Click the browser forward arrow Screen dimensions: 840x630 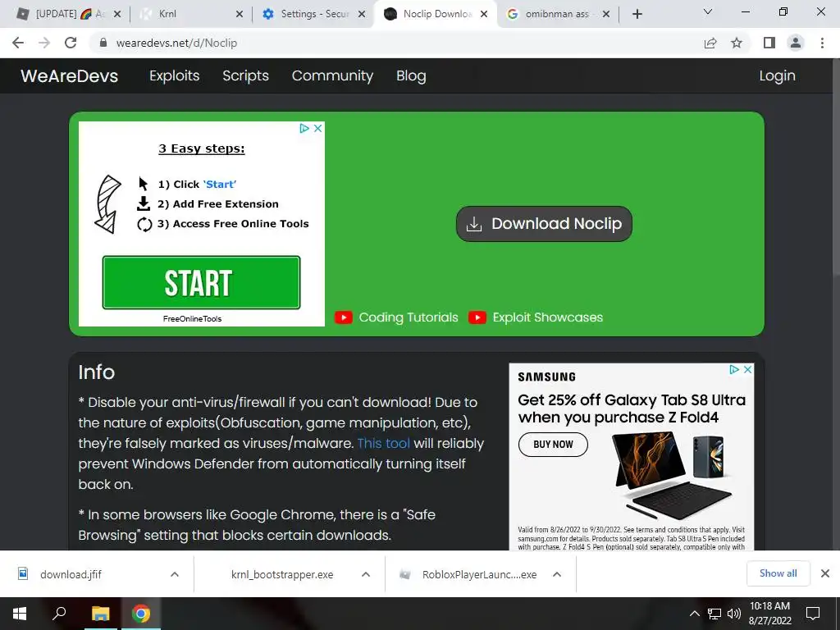point(44,43)
